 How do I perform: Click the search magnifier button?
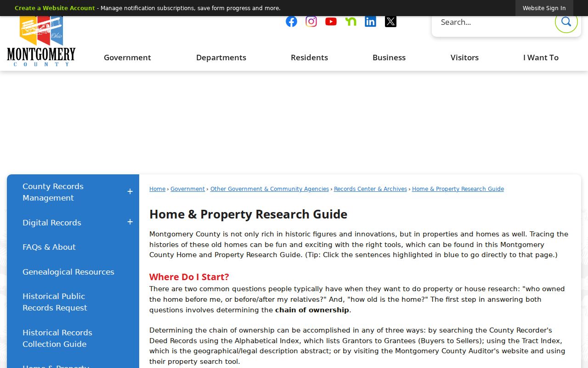[566, 22]
